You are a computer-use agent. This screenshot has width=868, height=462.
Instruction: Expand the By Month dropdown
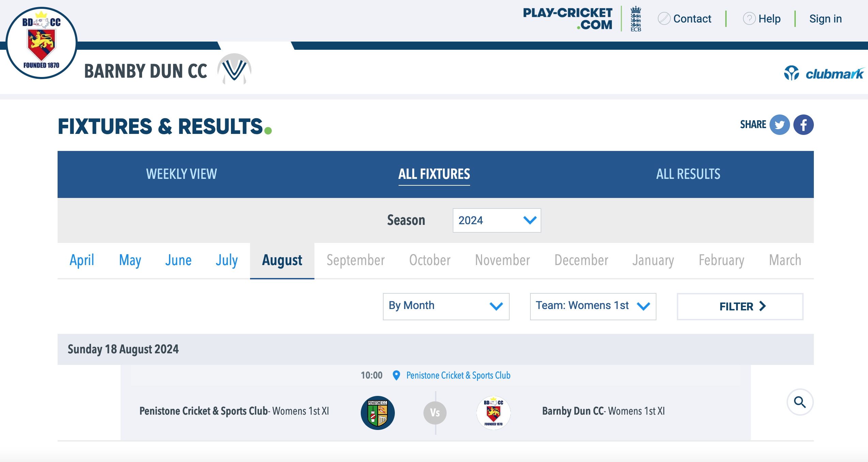pyautogui.click(x=446, y=306)
